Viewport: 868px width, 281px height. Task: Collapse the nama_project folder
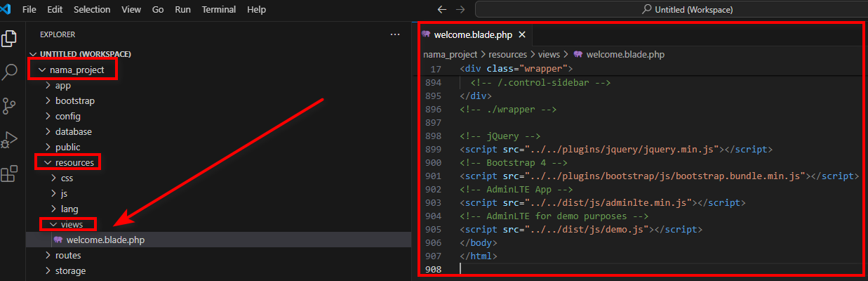click(219, 70)
